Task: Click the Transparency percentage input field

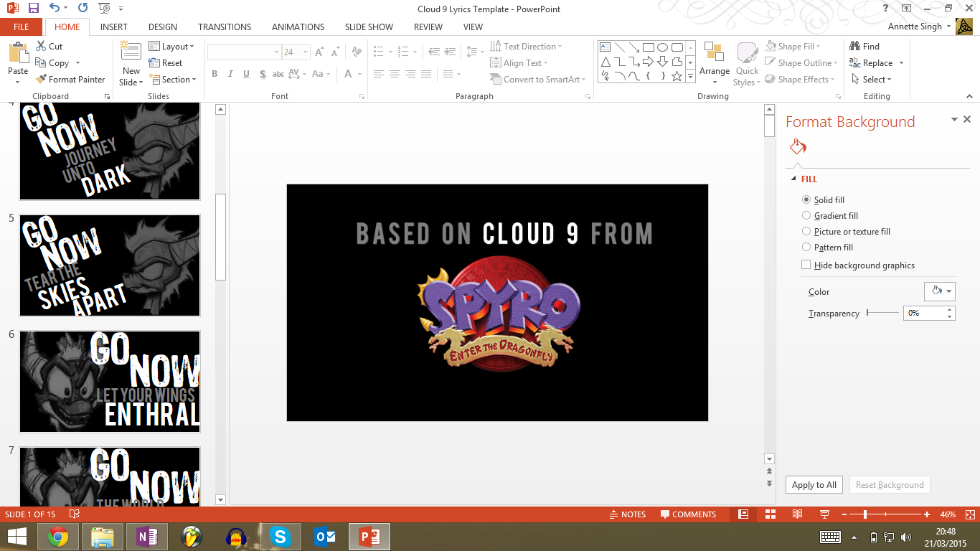Action: tap(925, 313)
